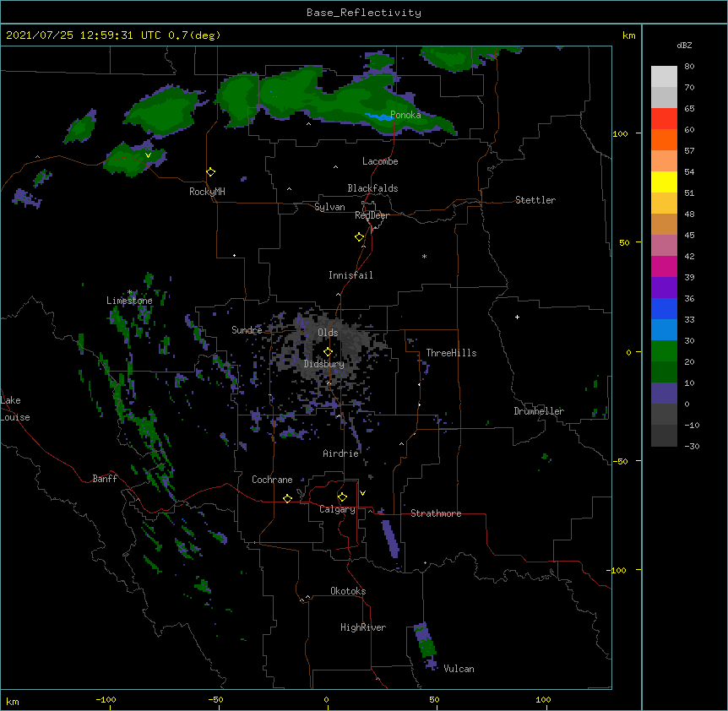Click the Stettler town label
728x711 pixels.
tap(535, 200)
